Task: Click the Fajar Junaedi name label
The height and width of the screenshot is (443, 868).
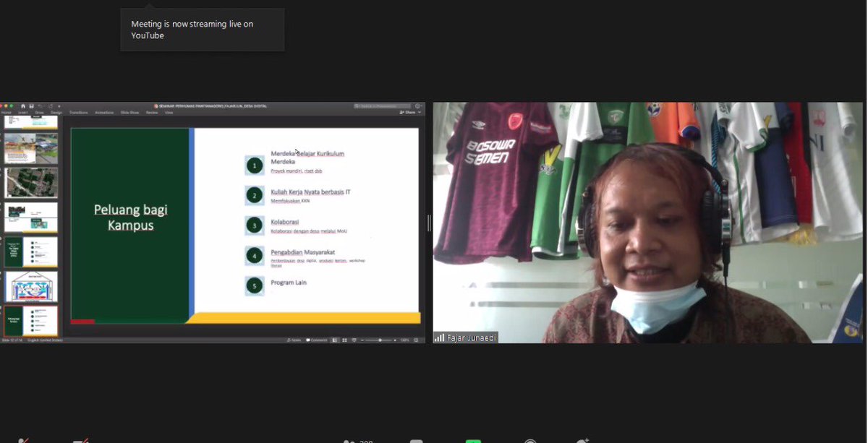Action: (x=471, y=337)
